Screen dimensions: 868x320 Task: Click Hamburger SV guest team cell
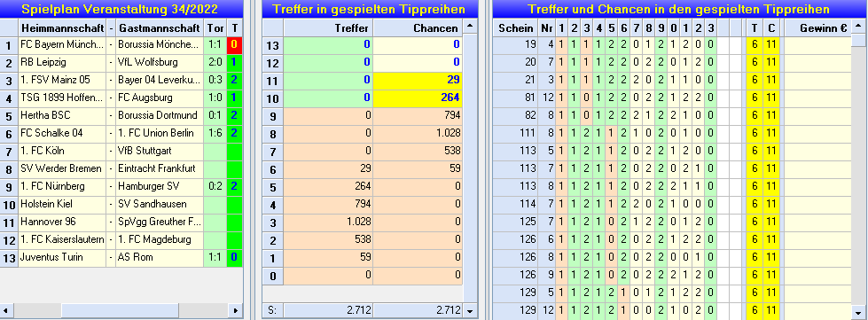[160, 186]
